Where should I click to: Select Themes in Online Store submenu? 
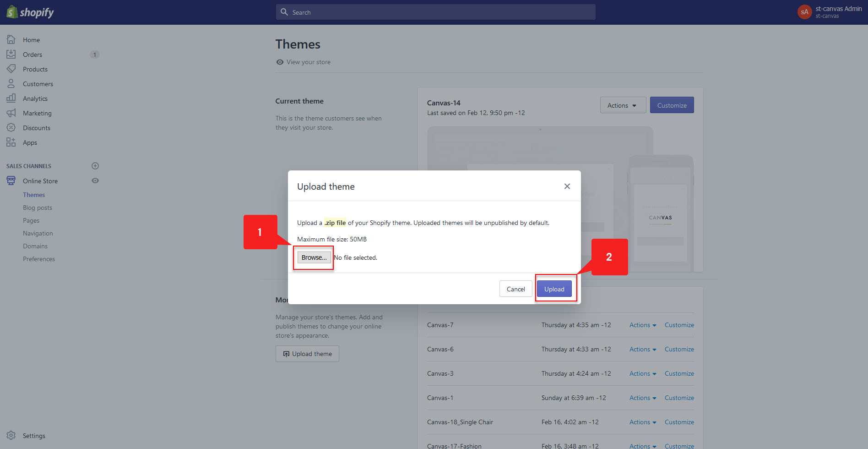34,195
